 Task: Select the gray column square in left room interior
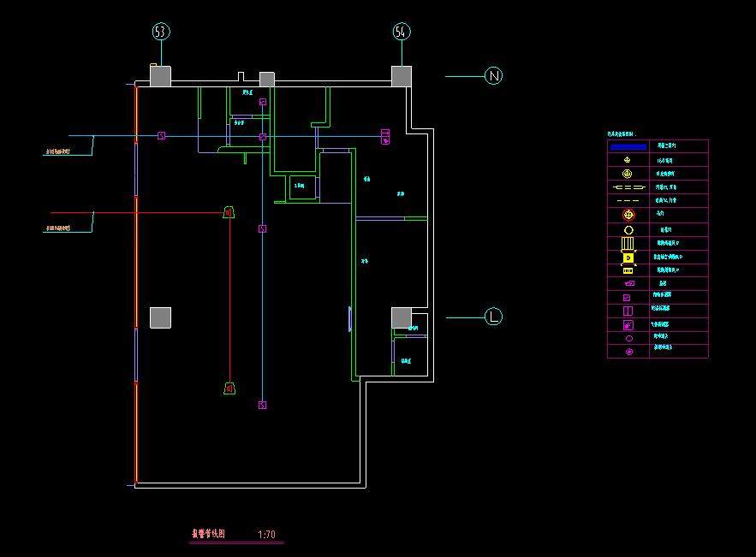[x=160, y=317]
